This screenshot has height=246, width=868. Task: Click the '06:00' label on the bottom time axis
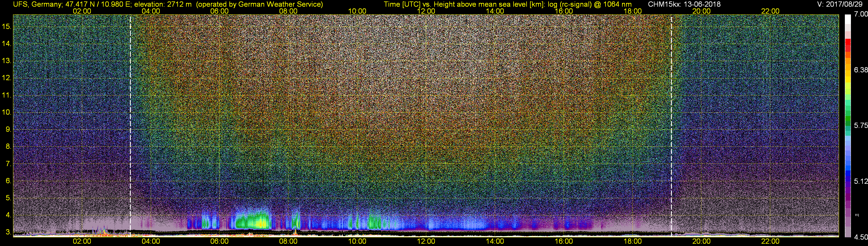219,241
